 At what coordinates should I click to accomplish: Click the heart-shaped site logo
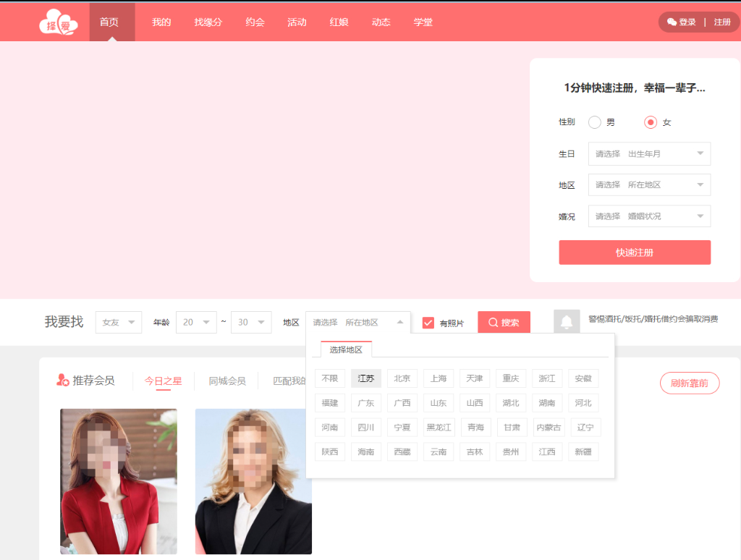tap(59, 22)
